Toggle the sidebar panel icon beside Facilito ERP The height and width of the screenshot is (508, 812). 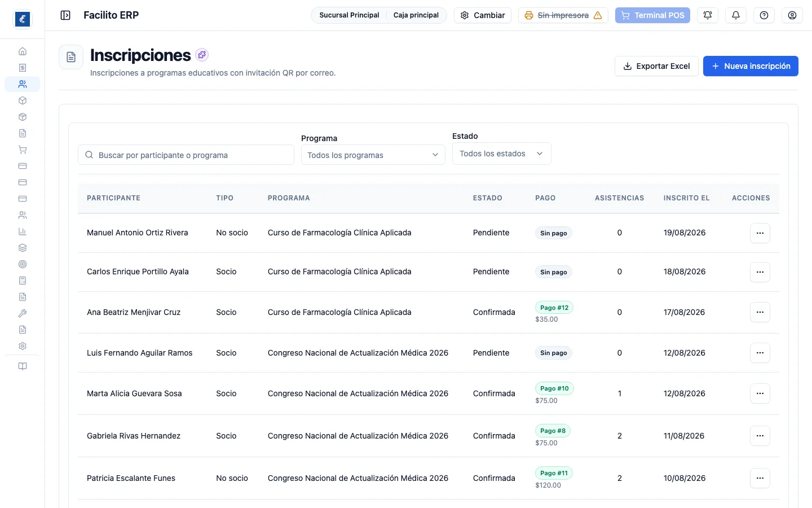click(x=65, y=15)
